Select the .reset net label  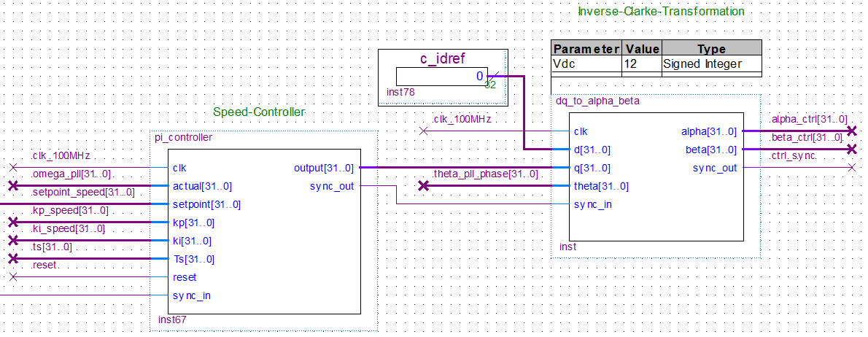click(x=44, y=265)
